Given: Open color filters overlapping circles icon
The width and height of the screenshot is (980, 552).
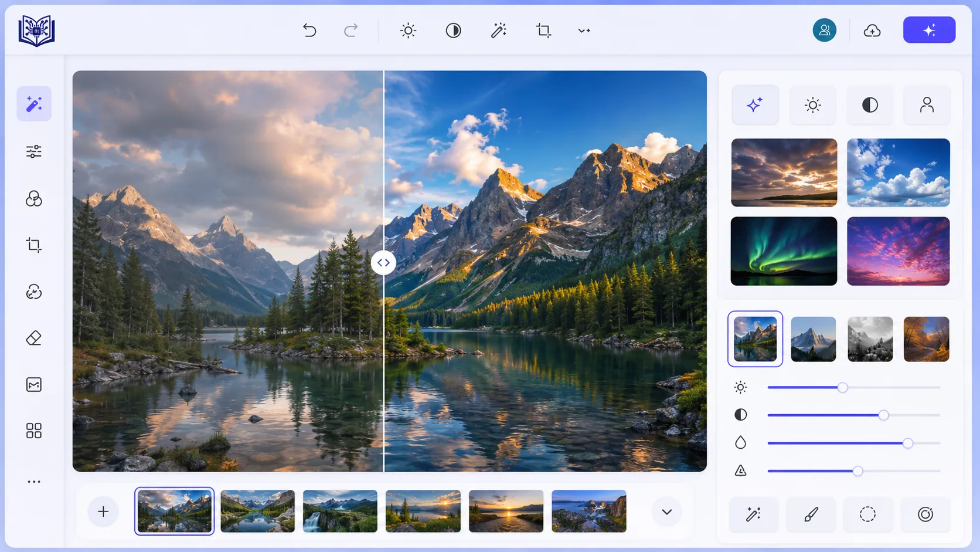Looking at the screenshot, I should [34, 198].
